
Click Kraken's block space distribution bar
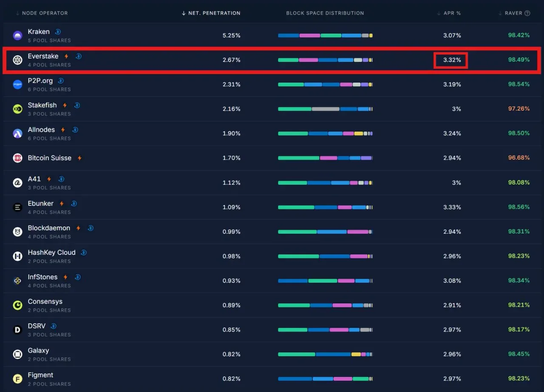coord(325,36)
